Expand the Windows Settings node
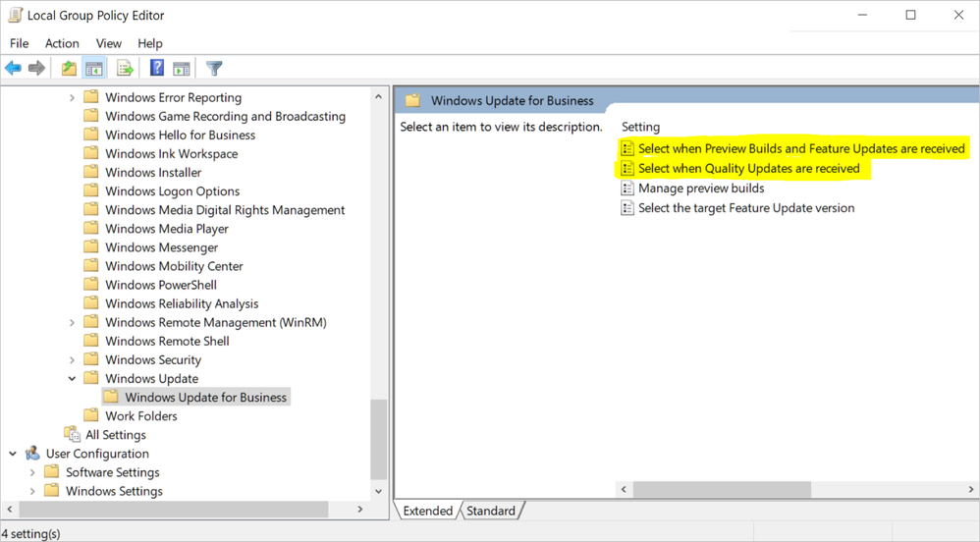Screen dimensions: 980x542 tap(32, 491)
